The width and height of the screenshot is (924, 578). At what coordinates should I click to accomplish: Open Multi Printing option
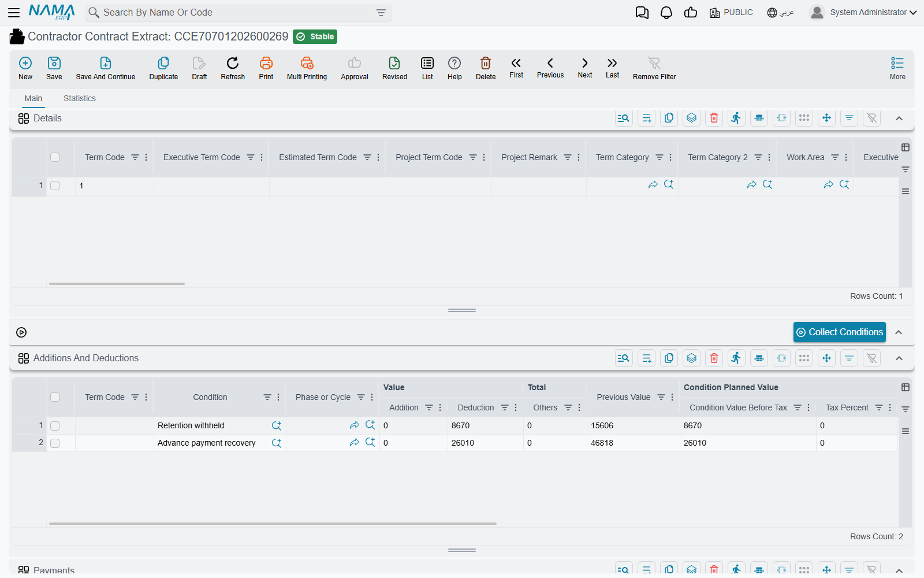tap(307, 68)
